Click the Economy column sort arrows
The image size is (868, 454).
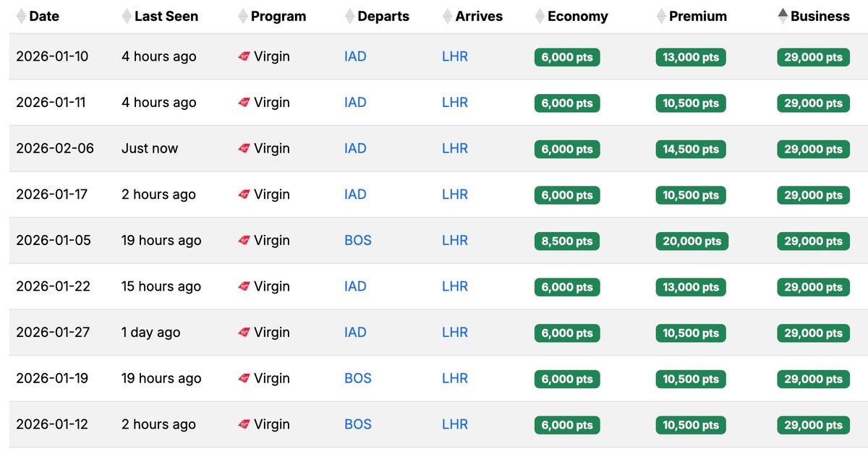[540, 16]
